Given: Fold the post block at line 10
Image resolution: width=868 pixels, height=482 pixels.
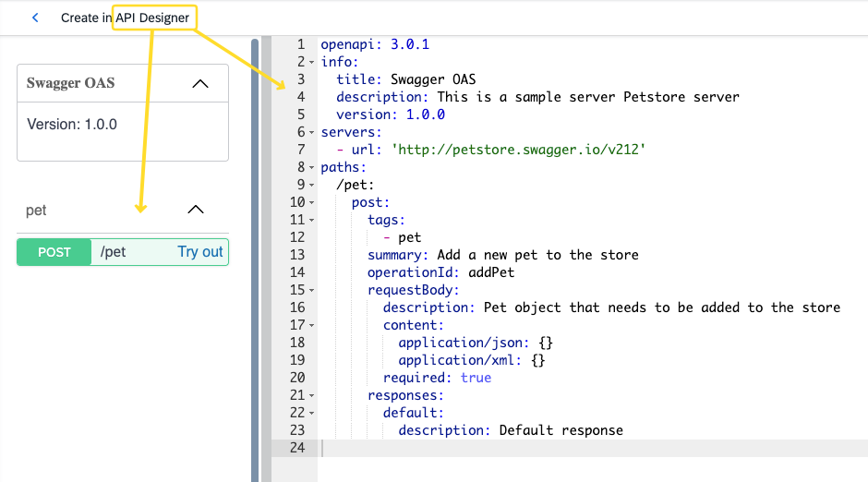Looking at the screenshot, I should (x=312, y=202).
